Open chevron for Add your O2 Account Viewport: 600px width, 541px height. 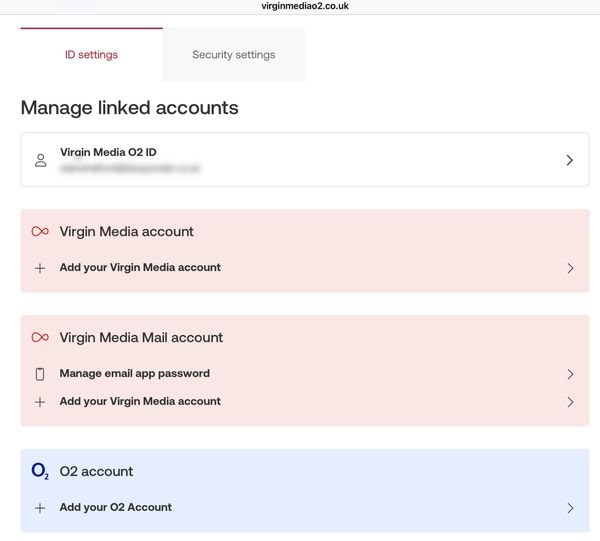(x=570, y=508)
